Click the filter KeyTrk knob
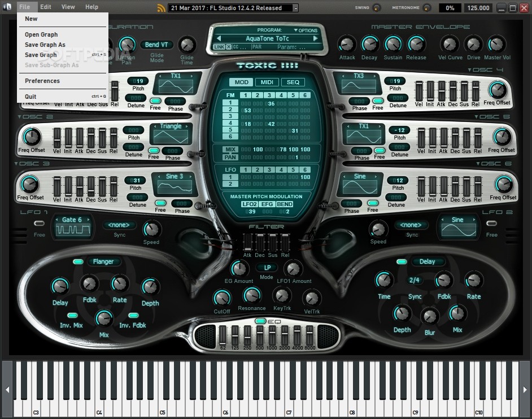Viewport: 532px width, 419px height. click(282, 295)
